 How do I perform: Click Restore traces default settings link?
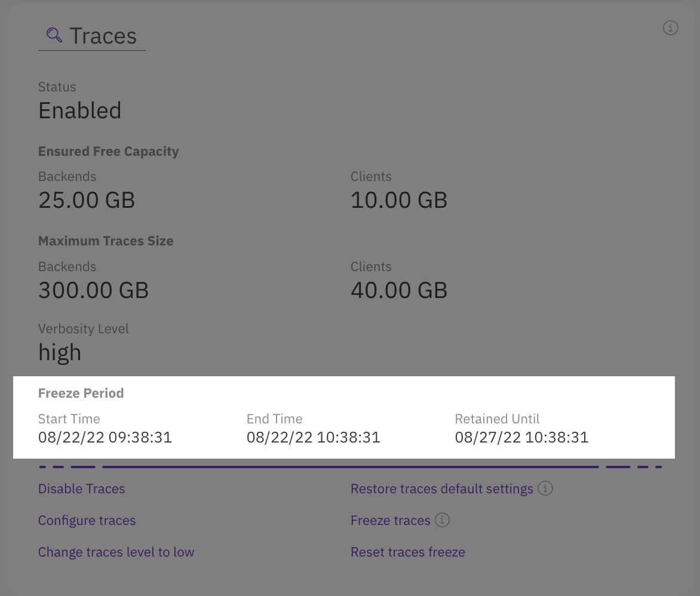tap(441, 489)
